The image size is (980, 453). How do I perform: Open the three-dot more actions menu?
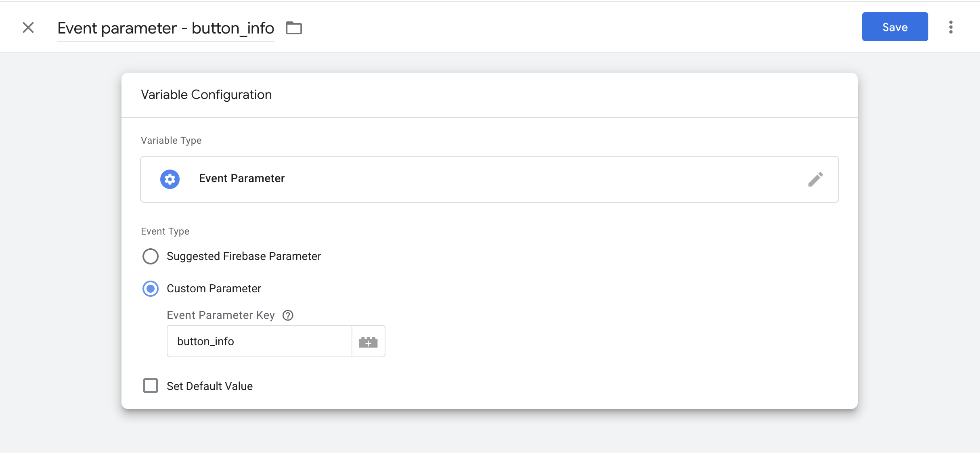coord(951,27)
